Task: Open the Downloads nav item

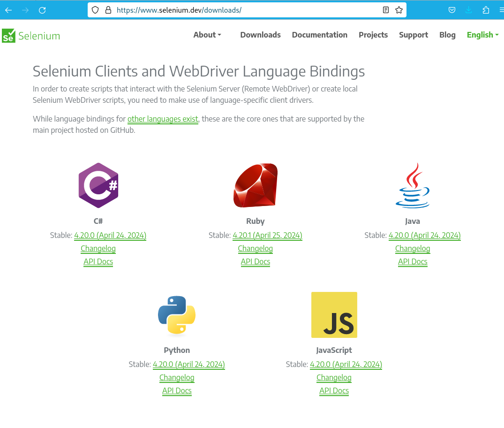Action: point(260,35)
